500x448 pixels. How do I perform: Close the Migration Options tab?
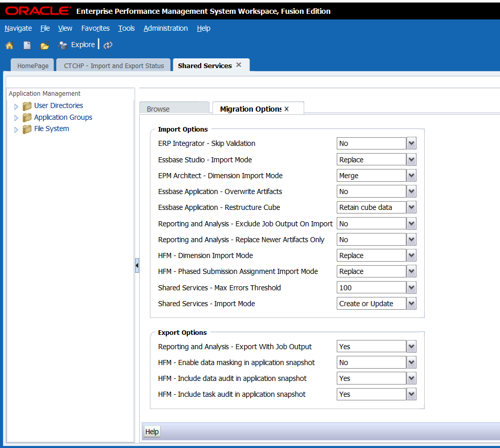tap(287, 108)
